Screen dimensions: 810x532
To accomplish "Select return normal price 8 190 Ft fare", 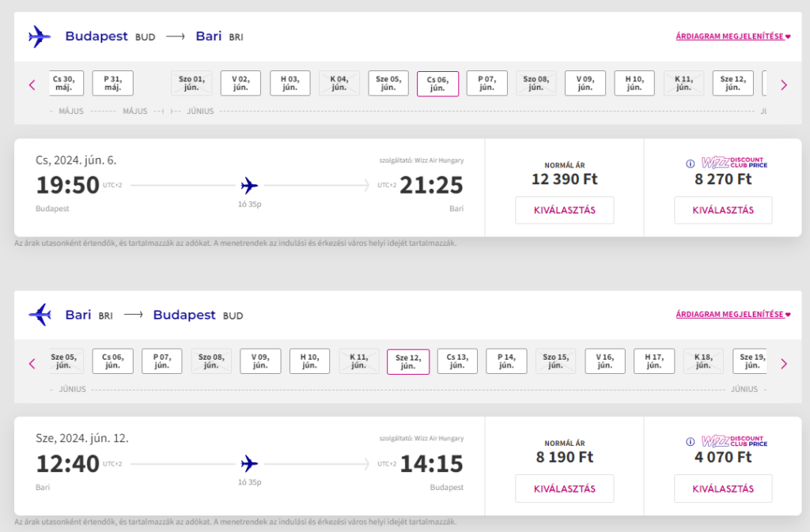I will (564, 489).
